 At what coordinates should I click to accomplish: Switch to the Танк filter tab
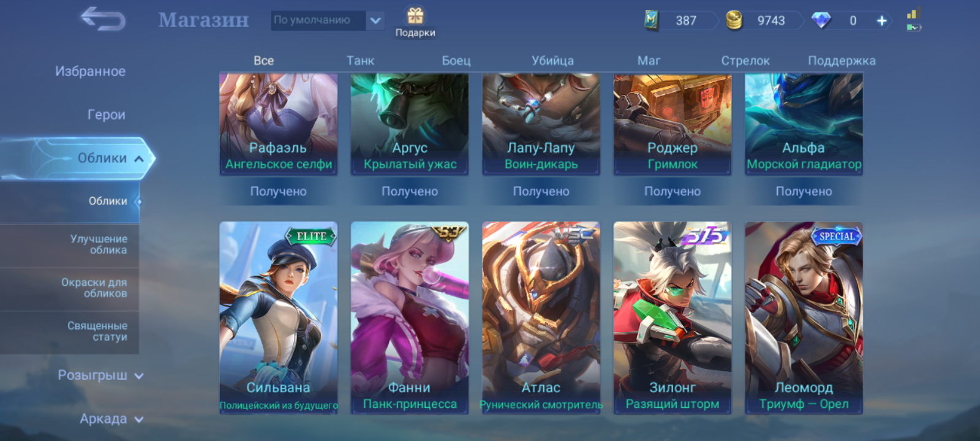coord(360,61)
